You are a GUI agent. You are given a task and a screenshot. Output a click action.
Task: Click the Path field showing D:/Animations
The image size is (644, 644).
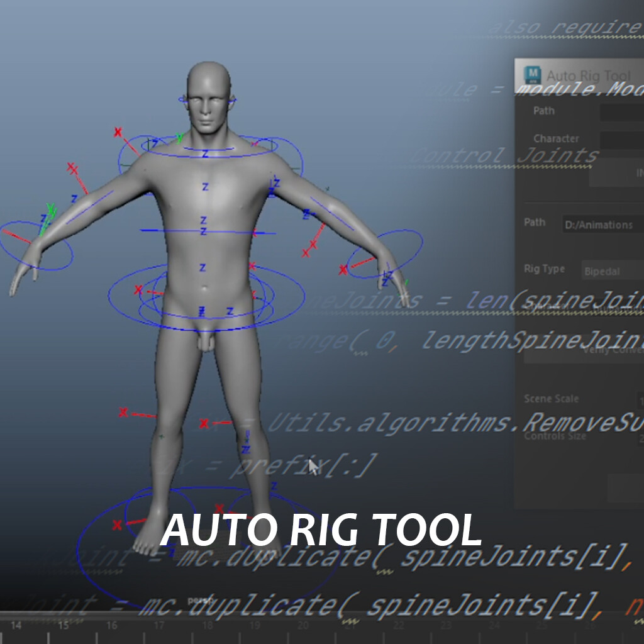click(597, 224)
